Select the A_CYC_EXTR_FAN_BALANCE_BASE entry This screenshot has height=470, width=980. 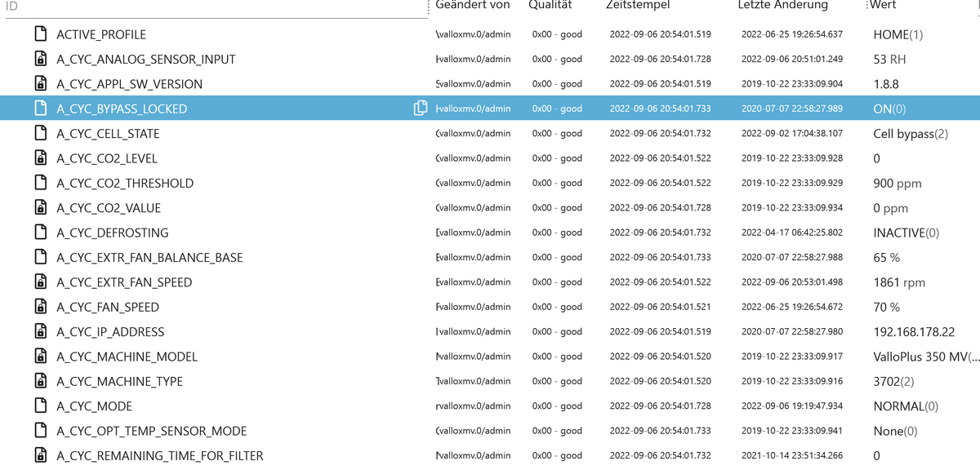click(x=149, y=258)
